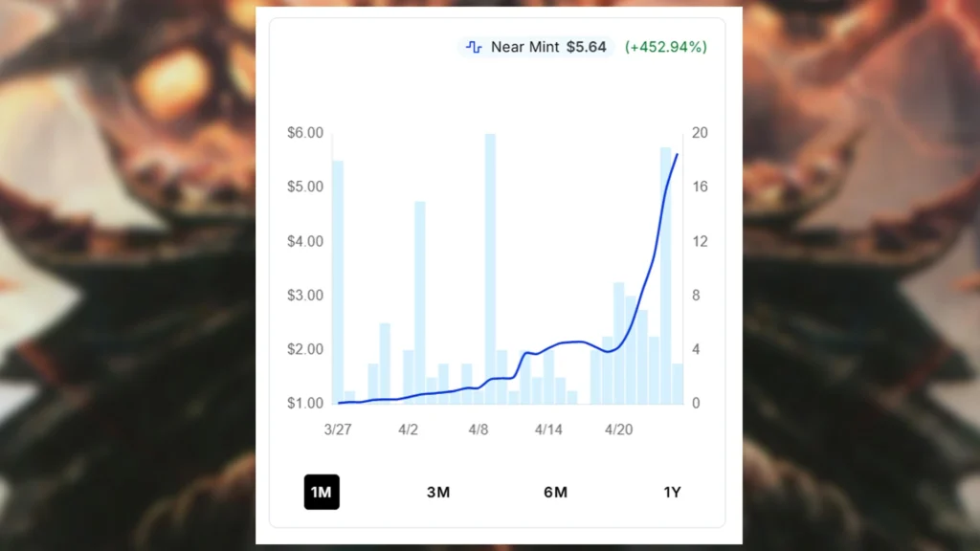Image resolution: width=980 pixels, height=551 pixels.
Task: Show the 1Y price history
Action: pyautogui.click(x=672, y=493)
